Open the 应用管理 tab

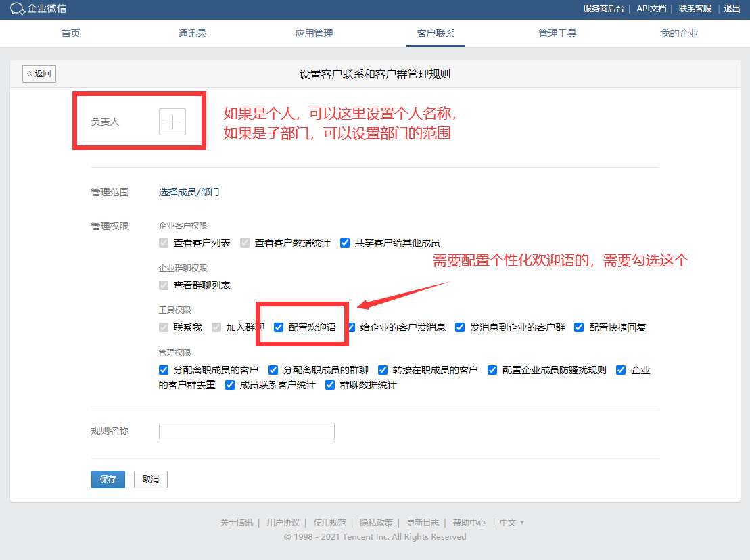314,33
